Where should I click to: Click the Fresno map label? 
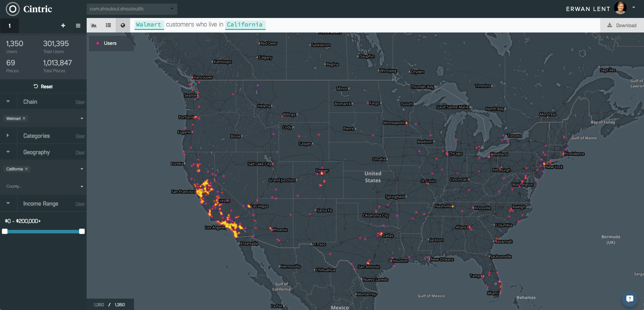click(224, 201)
